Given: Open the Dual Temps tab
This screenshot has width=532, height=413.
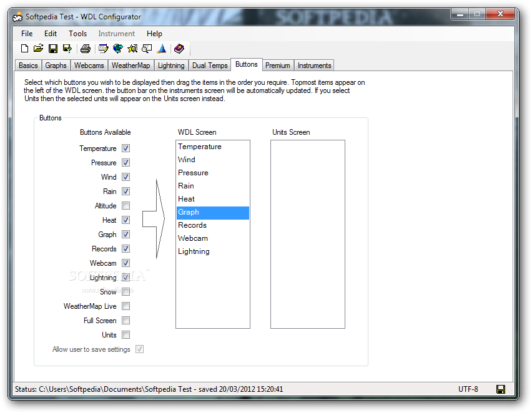Looking at the screenshot, I should coord(210,66).
